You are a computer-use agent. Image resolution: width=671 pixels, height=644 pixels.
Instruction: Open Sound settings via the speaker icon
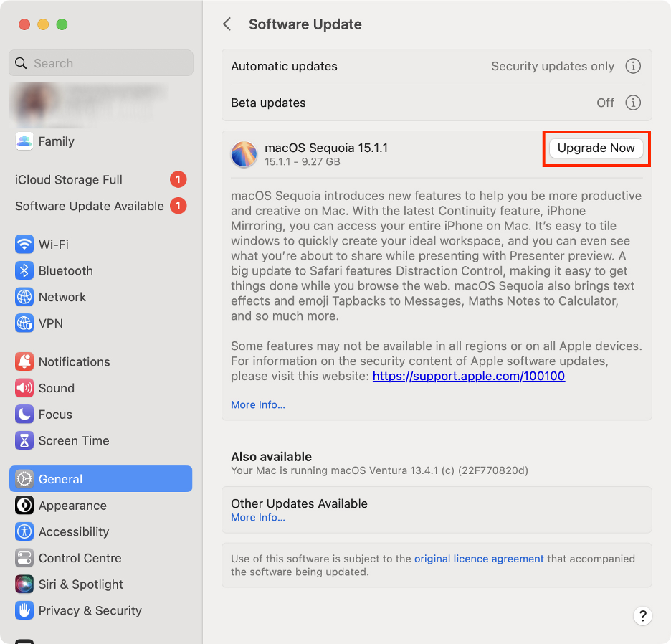(x=24, y=388)
